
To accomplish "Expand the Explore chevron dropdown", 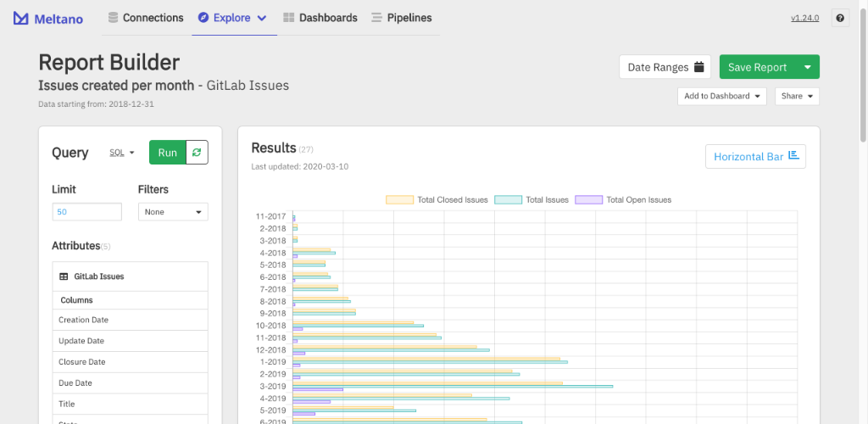I will point(262,18).
